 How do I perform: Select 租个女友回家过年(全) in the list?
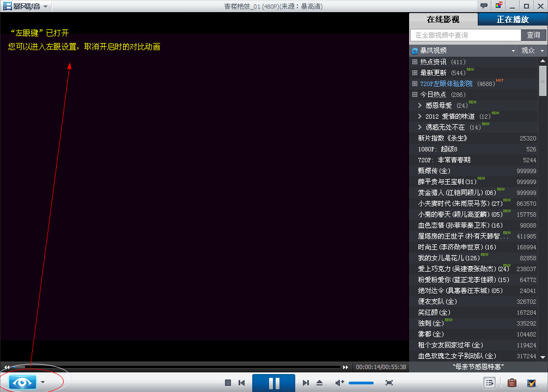474,345
